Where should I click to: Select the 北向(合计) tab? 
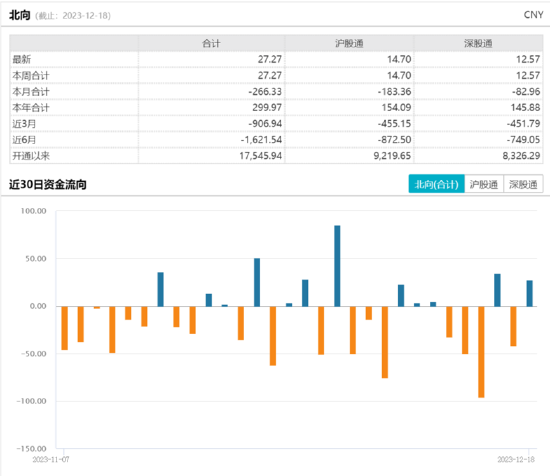tap(436, 184)
